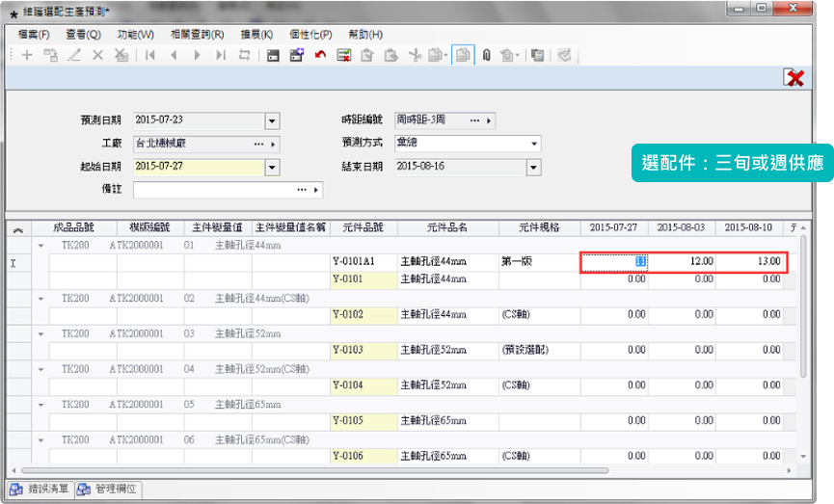Open the 預測方式 dropdown list
This screenshot has height=504, width=834.
pyautogui.click(x=534, y=145)
